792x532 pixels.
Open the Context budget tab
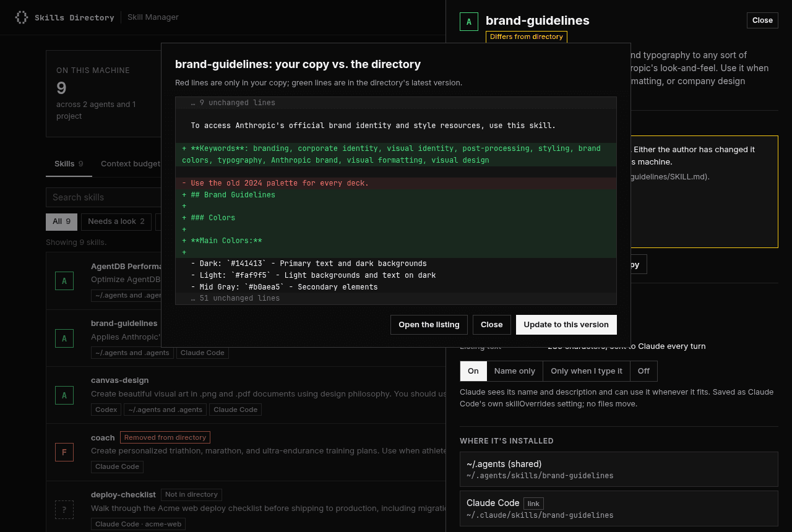131,164
